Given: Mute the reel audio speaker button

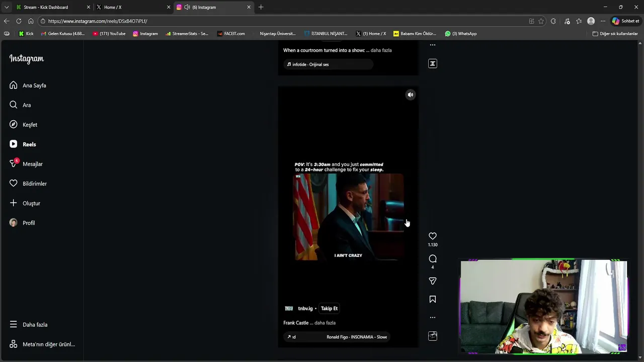Looking at the screenshot, I should click(411, 95).
